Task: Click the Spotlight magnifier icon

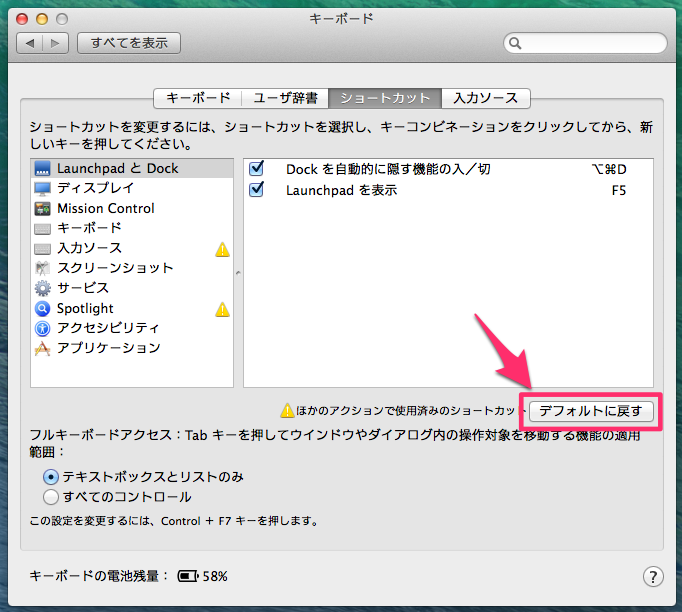Action: 43,308
